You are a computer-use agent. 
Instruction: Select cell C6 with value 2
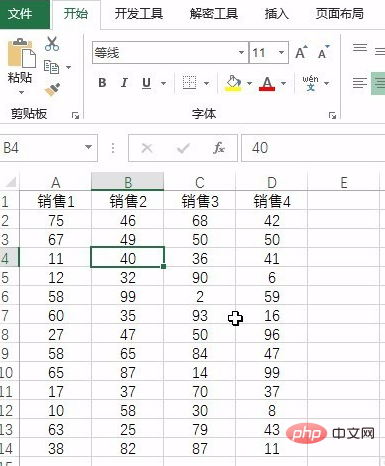click(x=200, y=296)
